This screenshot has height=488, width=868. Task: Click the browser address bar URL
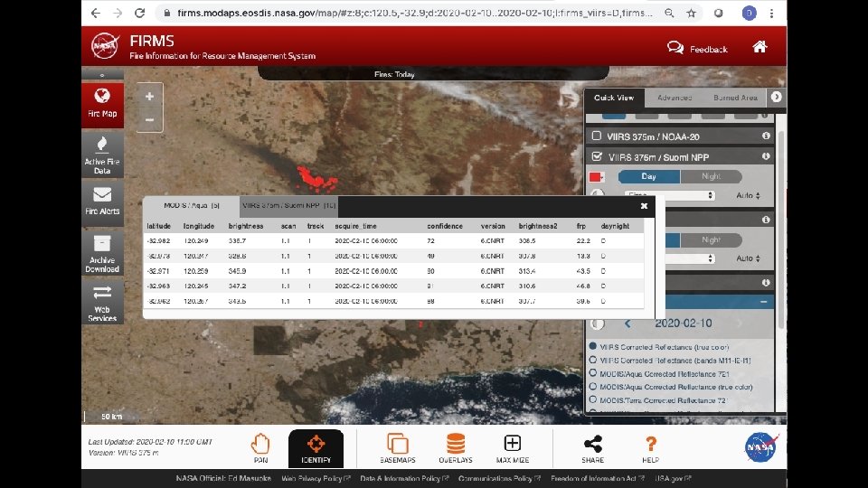coord(415,13)
